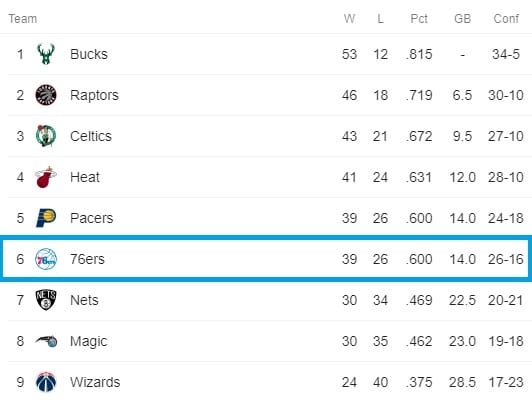Click the Wizards team logo
Image resolution: width=532 pixels, height=402 pixels.
tap(46, 382)
